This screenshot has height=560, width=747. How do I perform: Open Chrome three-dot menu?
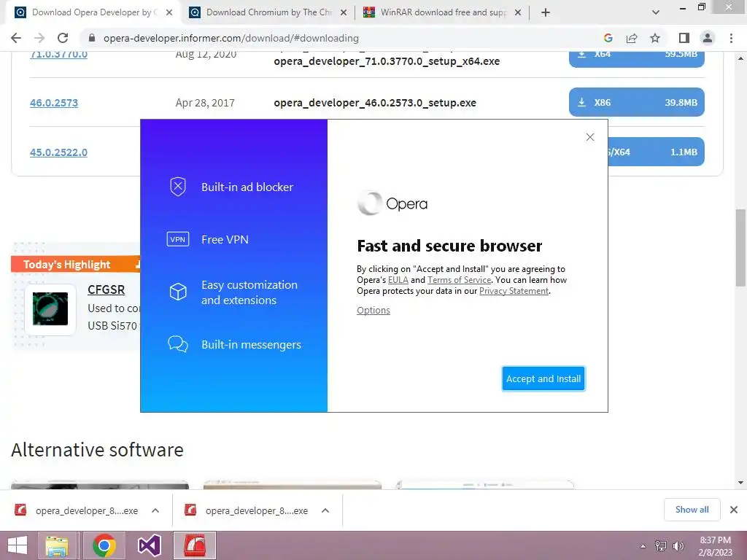[x=731, y=38]
